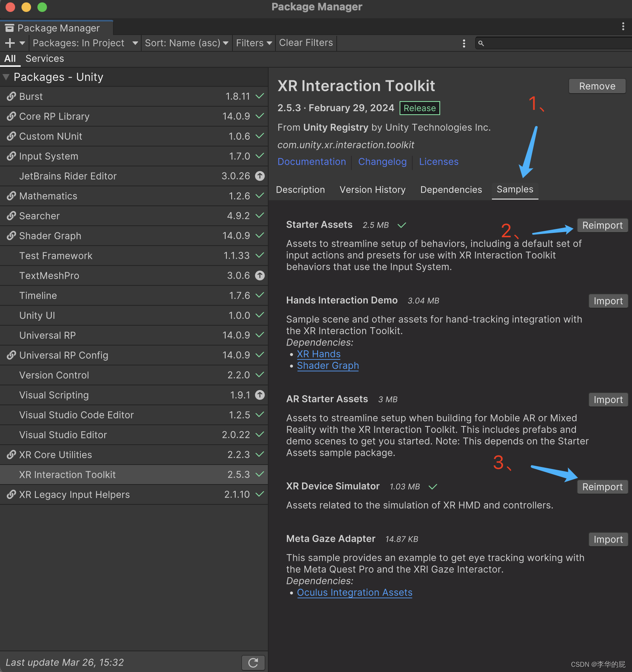Open the Licenses link
Viewport: 632px width, 672px height.
[439, 162]
